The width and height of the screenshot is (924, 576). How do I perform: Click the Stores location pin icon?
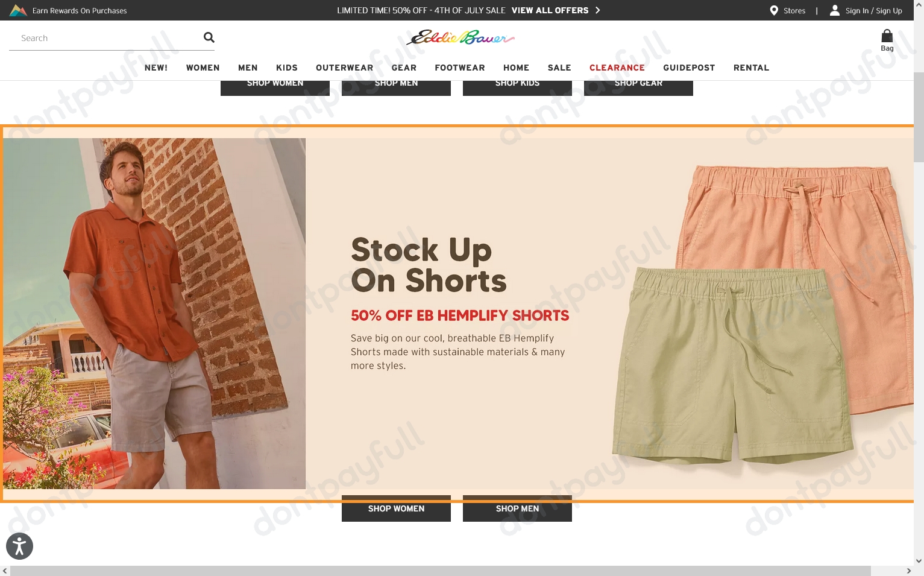(x=773, y=10)
